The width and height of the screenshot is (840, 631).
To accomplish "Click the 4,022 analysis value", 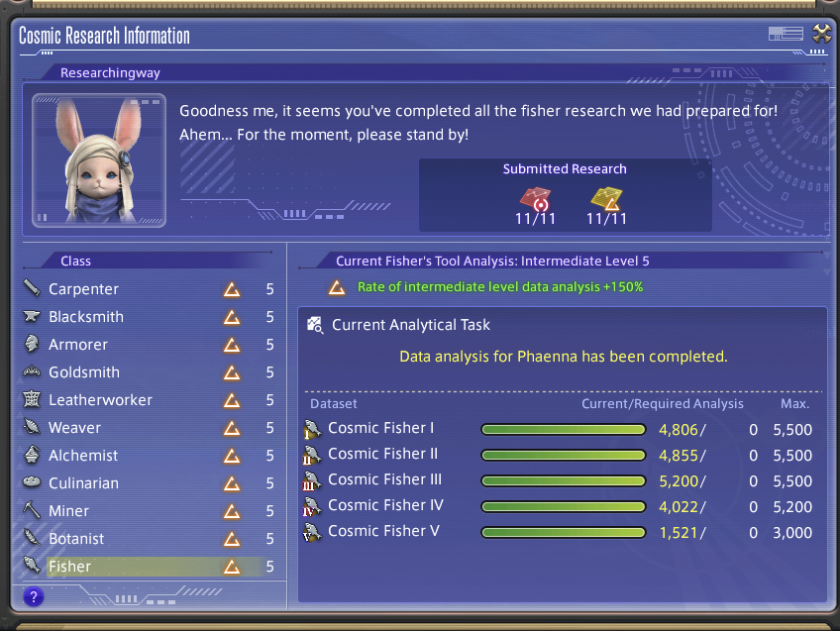I will point(679,507).
